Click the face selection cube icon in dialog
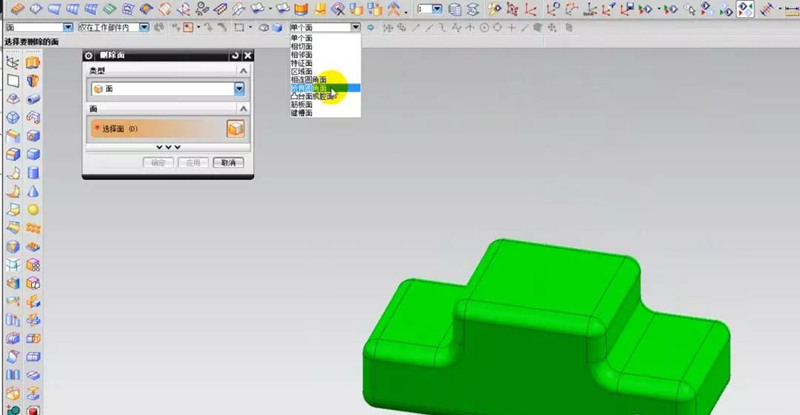Image resolution: width=800 pixels, height=415 pixels. pos(235,128)
